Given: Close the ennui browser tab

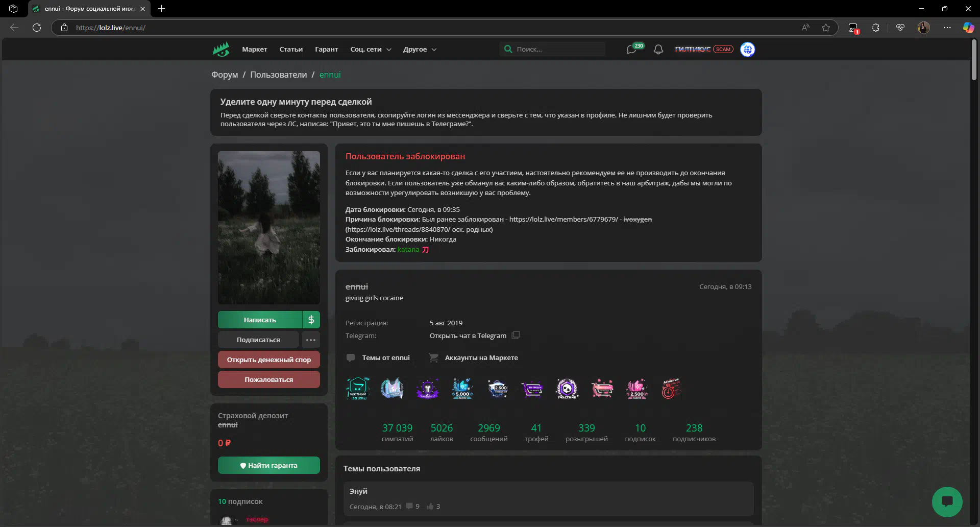Looking at the screenshot, I should pyautogui.click(x=142, y=9).
